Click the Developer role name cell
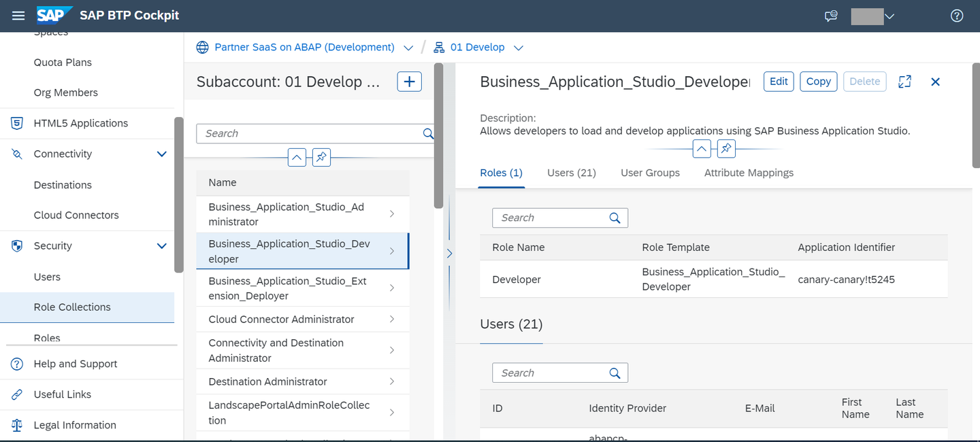 [517, 279]
